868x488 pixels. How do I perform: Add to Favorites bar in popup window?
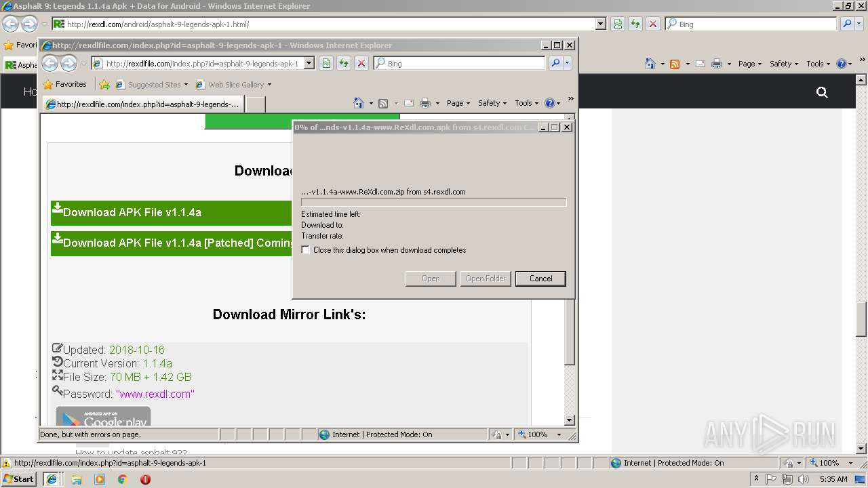tap(104, 85)
